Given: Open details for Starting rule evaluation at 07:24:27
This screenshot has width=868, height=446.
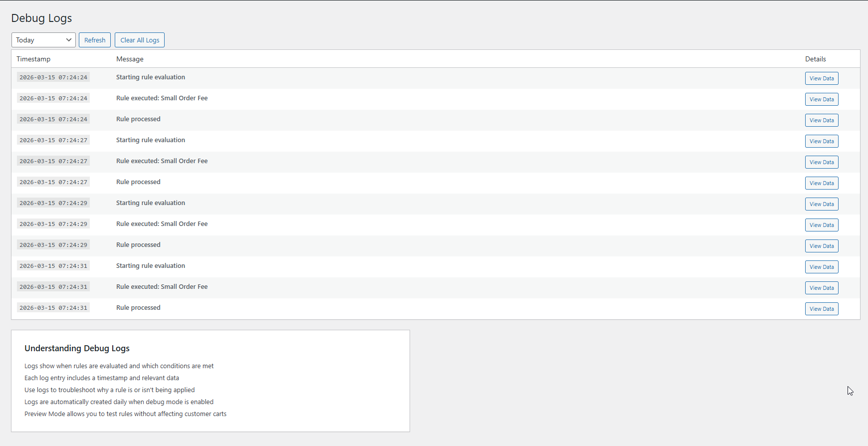Looking at the screenshot, I should click(821, 141).
